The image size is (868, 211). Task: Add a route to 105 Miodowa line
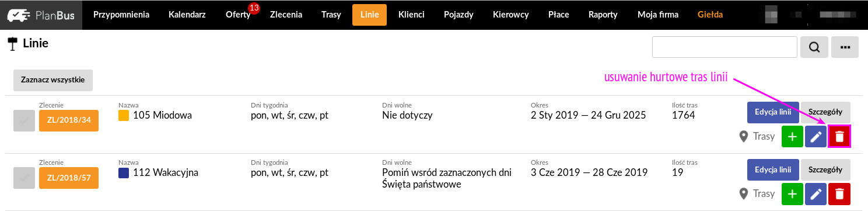(x=792, y=136)
